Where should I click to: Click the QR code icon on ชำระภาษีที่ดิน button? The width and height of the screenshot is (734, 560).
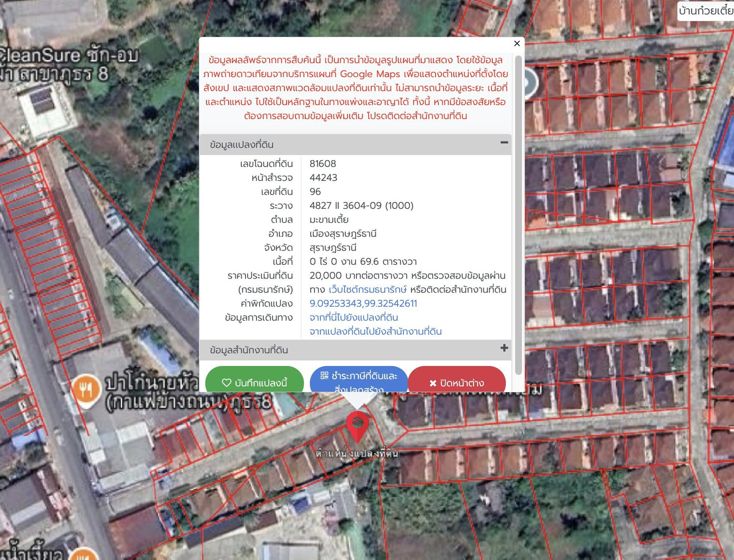(324, 376)
